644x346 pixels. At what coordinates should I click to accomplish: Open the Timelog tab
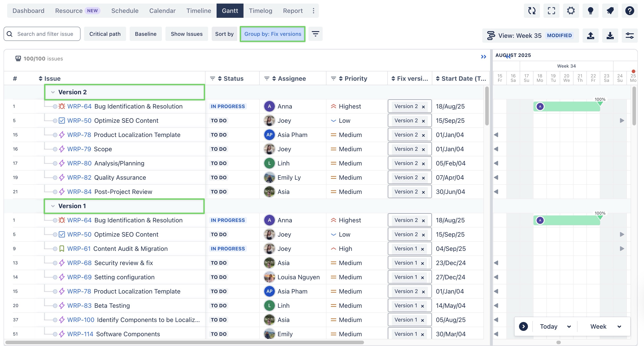[260, 11]
